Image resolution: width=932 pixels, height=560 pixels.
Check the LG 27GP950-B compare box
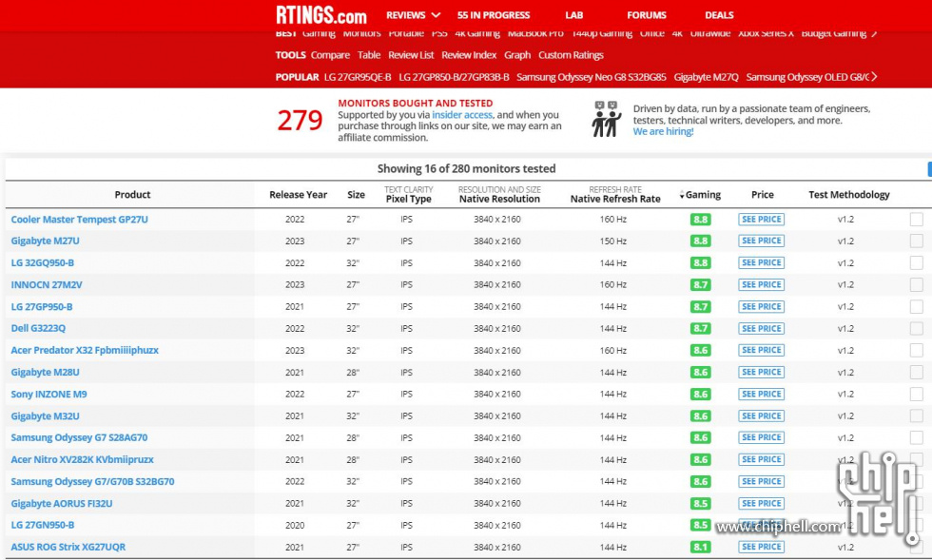[916, 307]
